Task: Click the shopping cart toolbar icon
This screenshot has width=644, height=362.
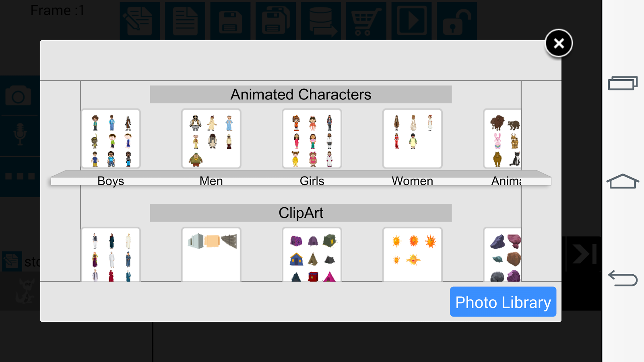Action: tap(366, 21)
